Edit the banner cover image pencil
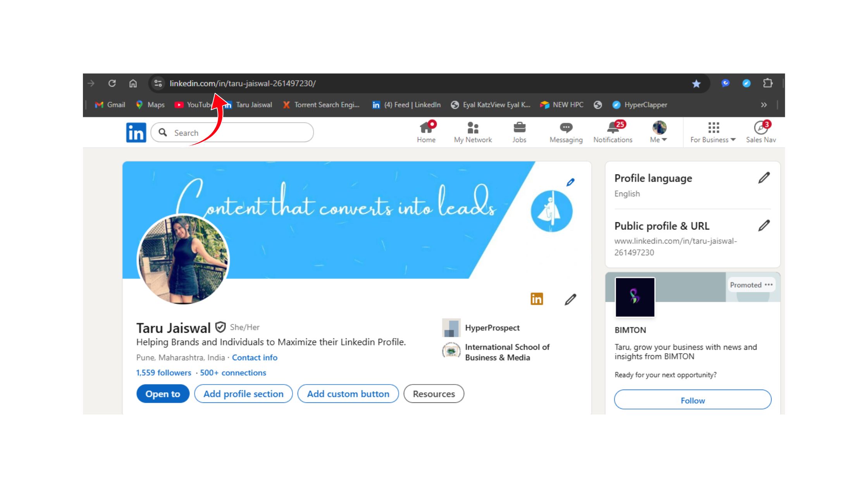 (570, 182)
